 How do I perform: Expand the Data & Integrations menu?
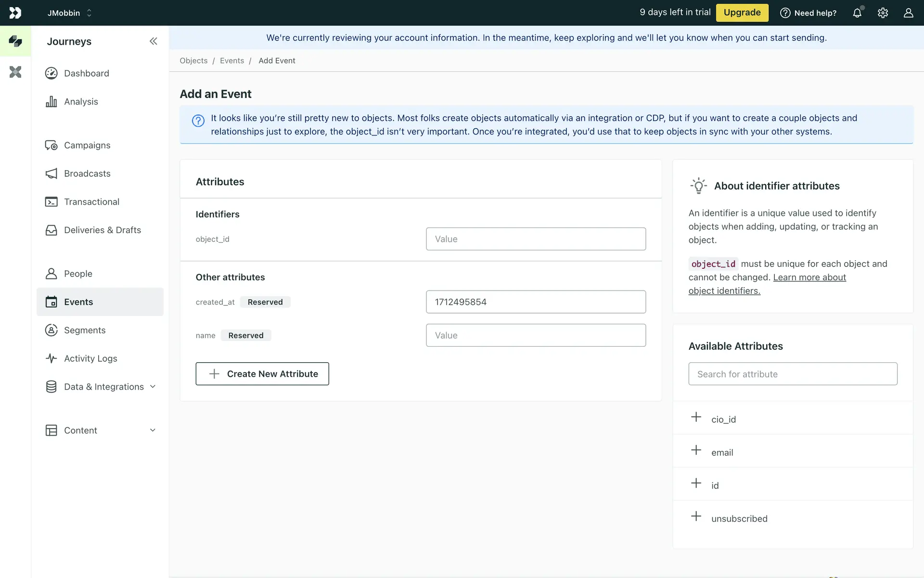point(153,387)
